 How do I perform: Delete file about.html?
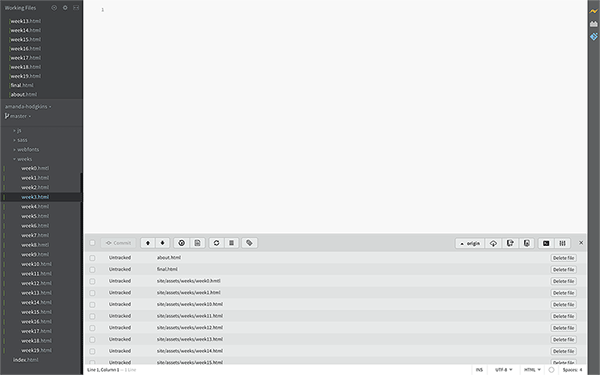[564, 258]
